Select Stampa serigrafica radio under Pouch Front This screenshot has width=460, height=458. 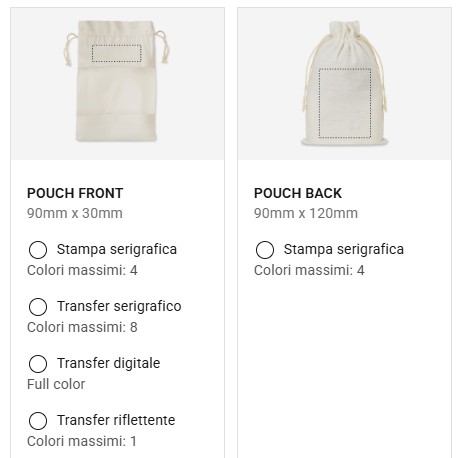(38, 250)
